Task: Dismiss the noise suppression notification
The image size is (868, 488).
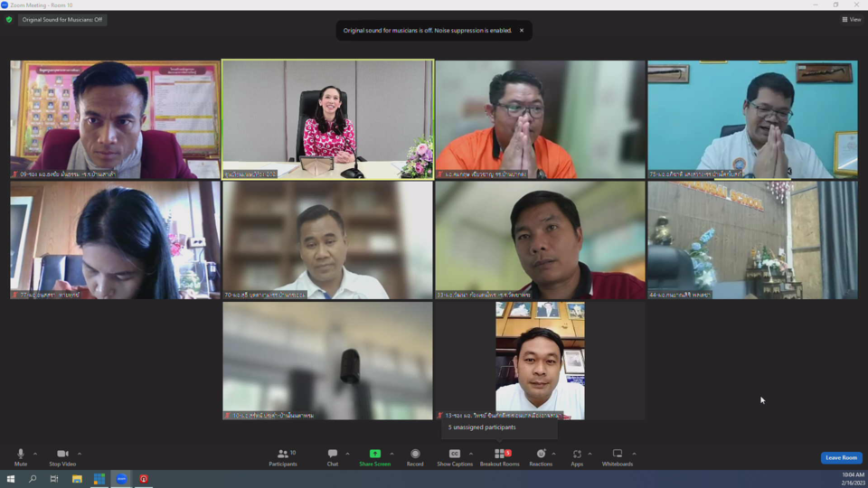Action: (x=522, y=31)
